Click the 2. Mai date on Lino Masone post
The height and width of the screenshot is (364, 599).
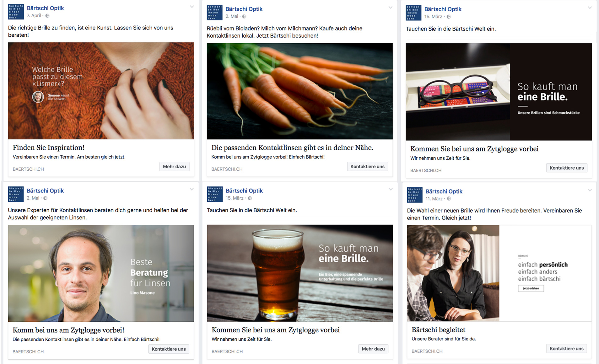pos(33,198)
